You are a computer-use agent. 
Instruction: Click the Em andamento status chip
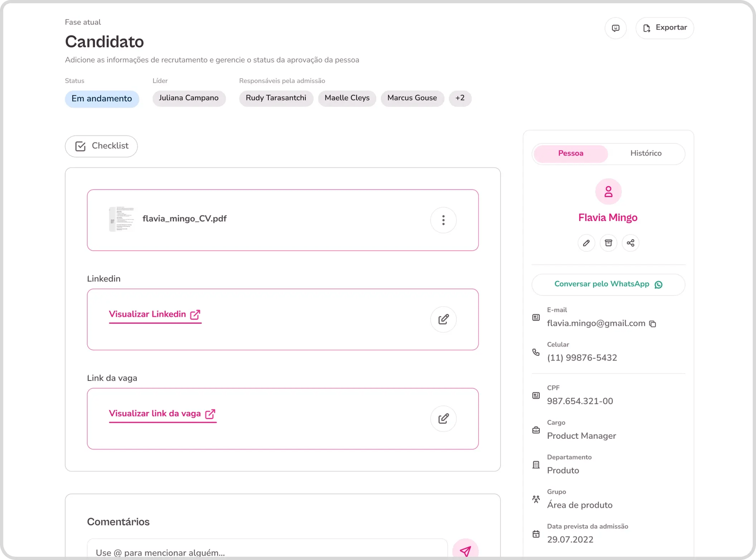102,99
